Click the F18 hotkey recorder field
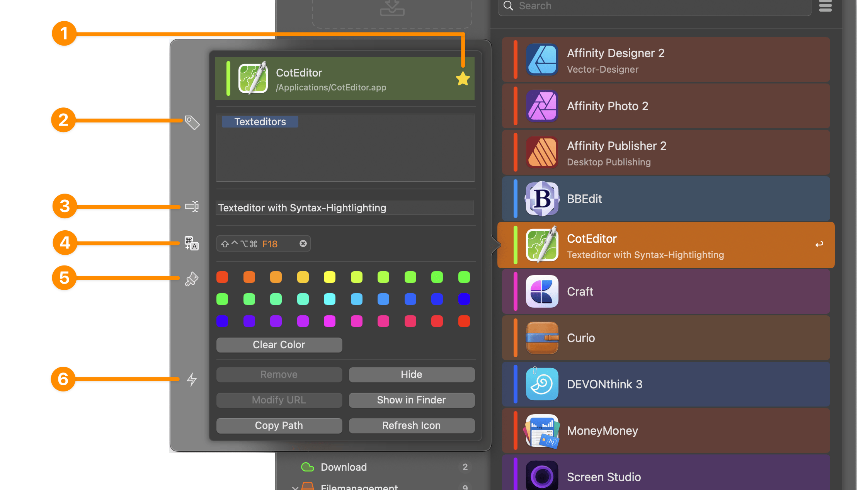Viewport: 868px width, 490px height. pos(263,244)
